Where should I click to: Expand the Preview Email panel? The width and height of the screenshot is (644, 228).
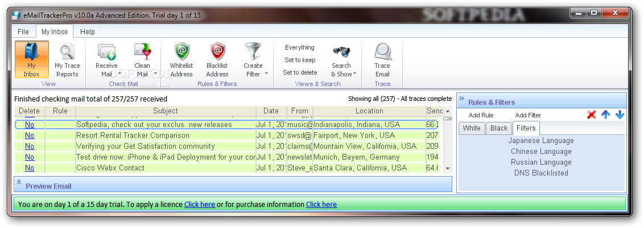coord(19,182)
